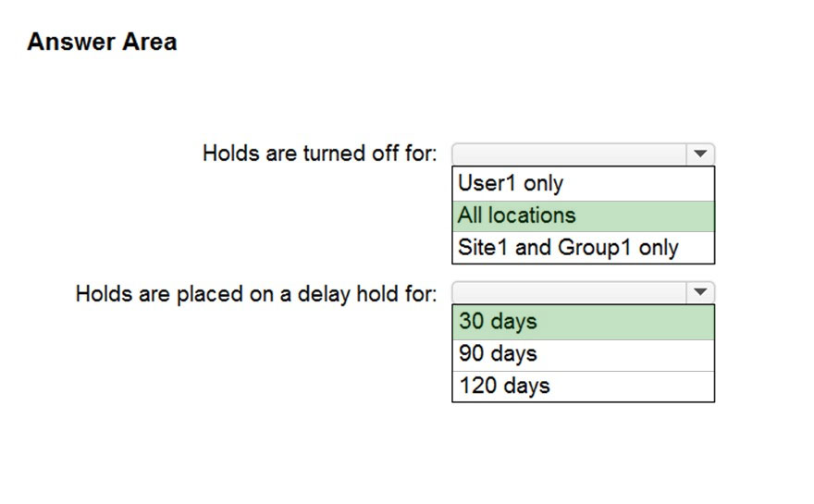Select the '30 days' option
Screen dimensions: 814x504
[x=584, y=323]
